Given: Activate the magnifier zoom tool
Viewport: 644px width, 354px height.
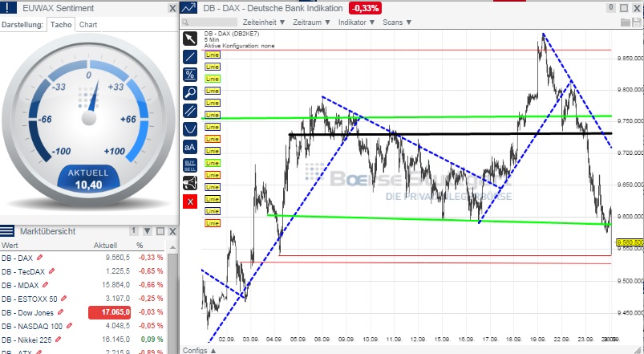Looking at the screenshot, I should (190, 93).
